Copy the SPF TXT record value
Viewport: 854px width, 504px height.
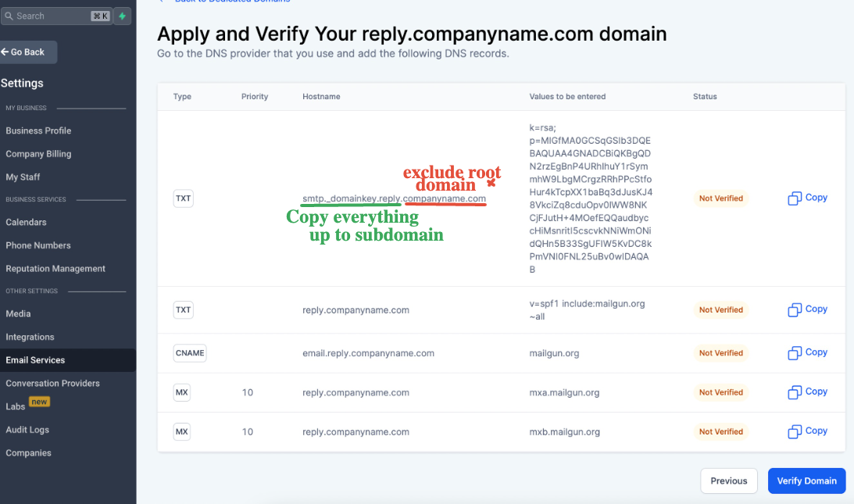coord(808,309)
